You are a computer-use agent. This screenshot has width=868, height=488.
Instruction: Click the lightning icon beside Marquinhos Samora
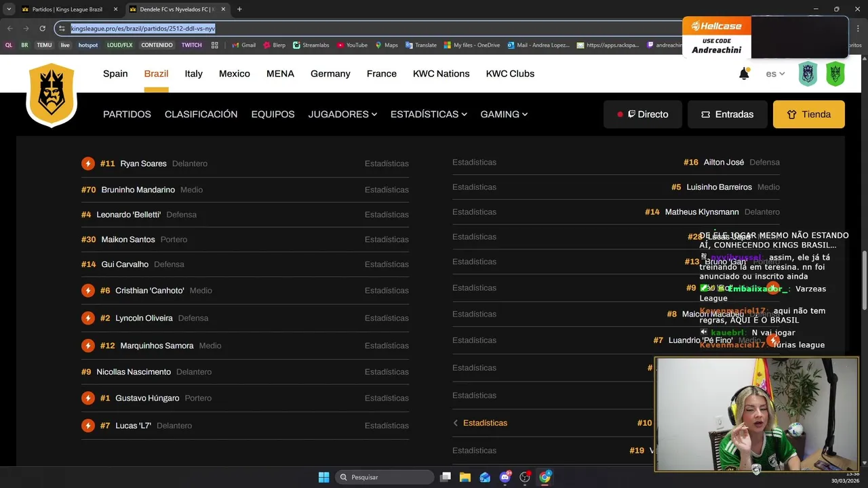[x=87, y=346]
